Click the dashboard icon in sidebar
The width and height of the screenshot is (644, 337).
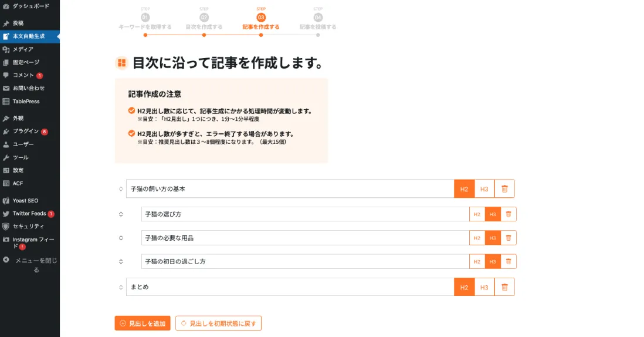click(x=6, y=6)
